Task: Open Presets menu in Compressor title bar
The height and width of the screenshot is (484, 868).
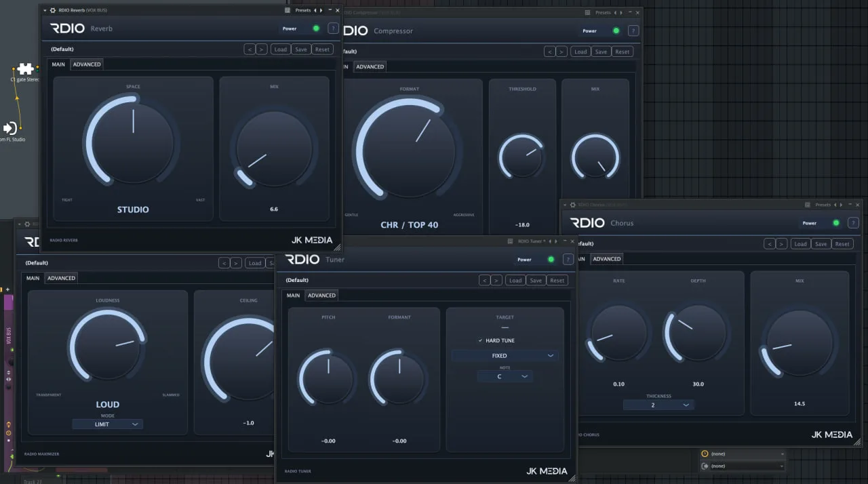Action: (604, 12)
